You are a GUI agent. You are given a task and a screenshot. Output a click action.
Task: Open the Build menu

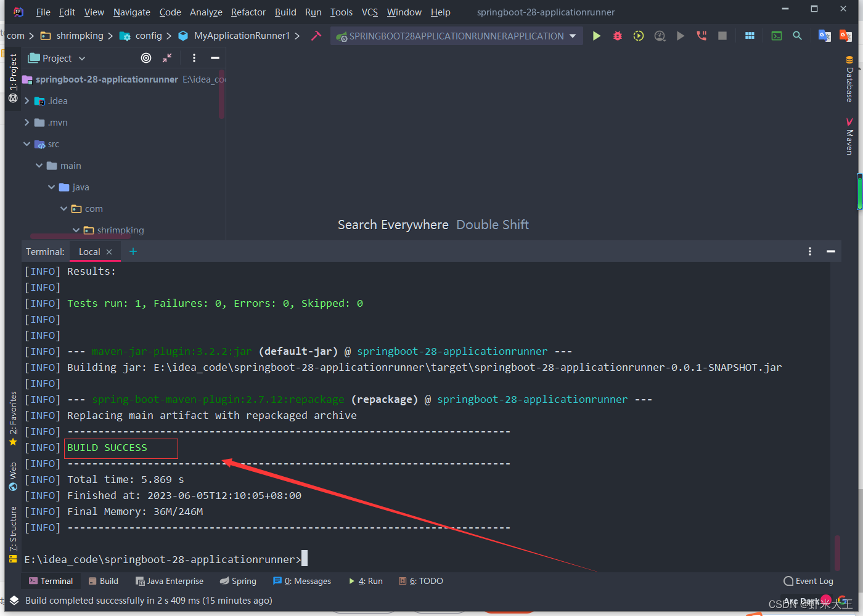point(285,12)
